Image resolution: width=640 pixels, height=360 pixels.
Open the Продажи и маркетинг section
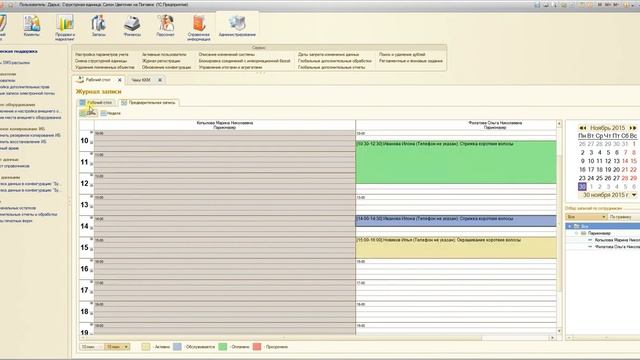[x=65, y=27]
